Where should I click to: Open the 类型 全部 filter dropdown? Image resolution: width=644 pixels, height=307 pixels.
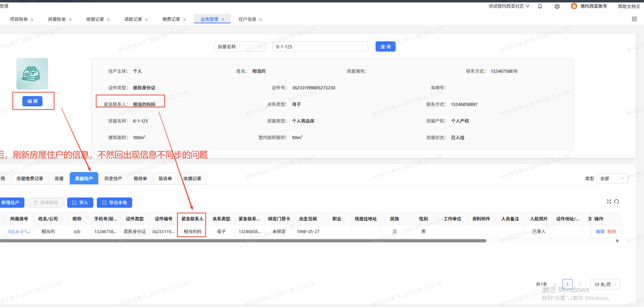pyautogui.click(x=612, y=179)
